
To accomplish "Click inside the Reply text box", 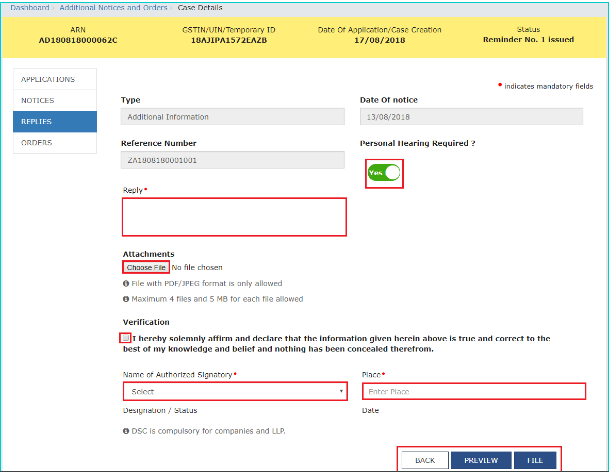I will [234, 216].
